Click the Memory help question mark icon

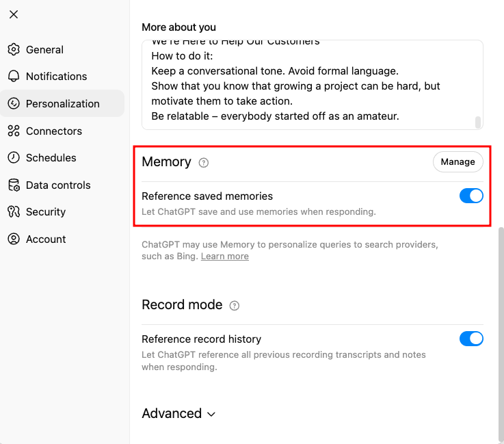click(x=203, y=163)
